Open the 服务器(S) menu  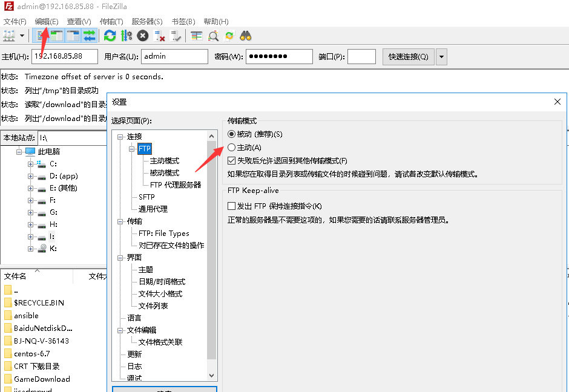[x=147, y=21]
